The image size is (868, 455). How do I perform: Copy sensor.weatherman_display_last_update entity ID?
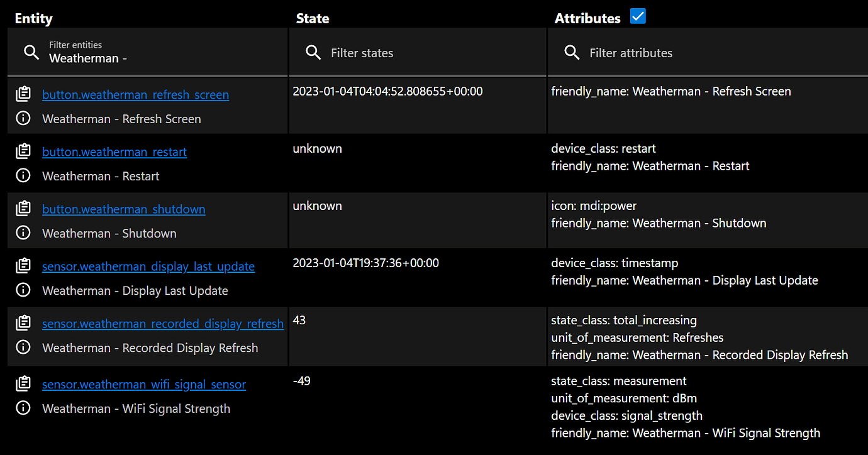(23, 266)
